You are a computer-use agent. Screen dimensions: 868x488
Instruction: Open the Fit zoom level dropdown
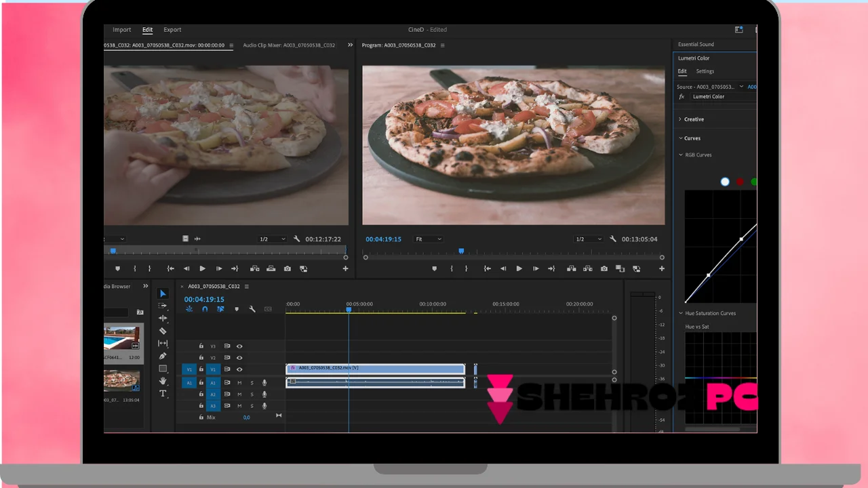(x=429, y=239)
